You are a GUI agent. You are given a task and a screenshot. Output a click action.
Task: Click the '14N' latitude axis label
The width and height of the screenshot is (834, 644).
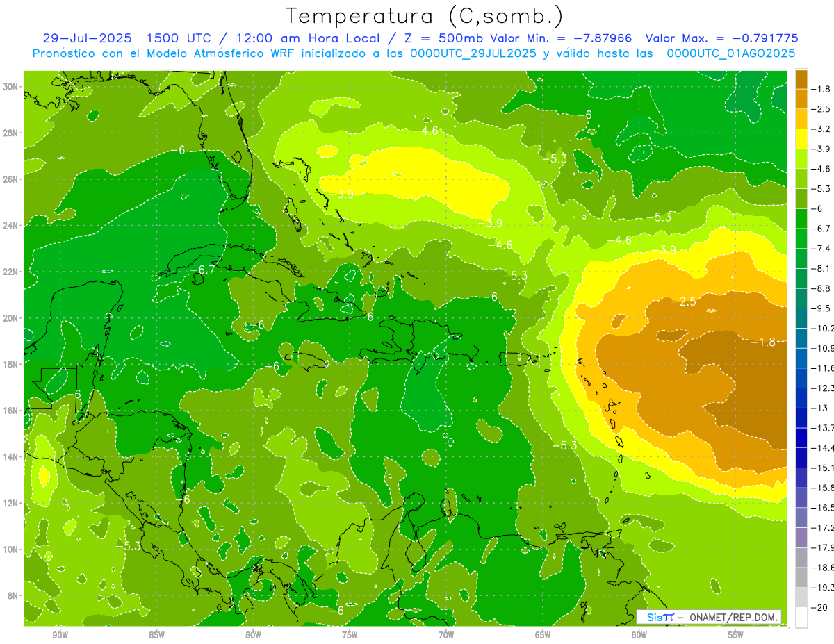point(10,457)
